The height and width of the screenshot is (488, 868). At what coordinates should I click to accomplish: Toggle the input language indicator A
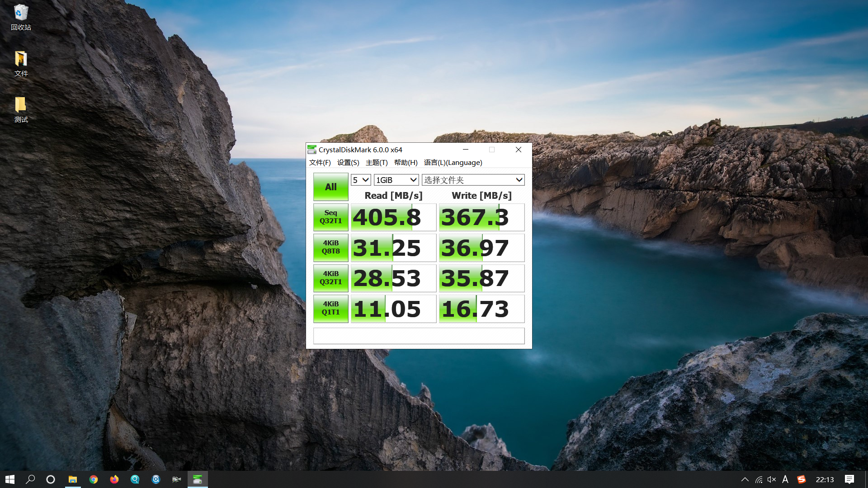pyautogui.click(x=785, y=479)
